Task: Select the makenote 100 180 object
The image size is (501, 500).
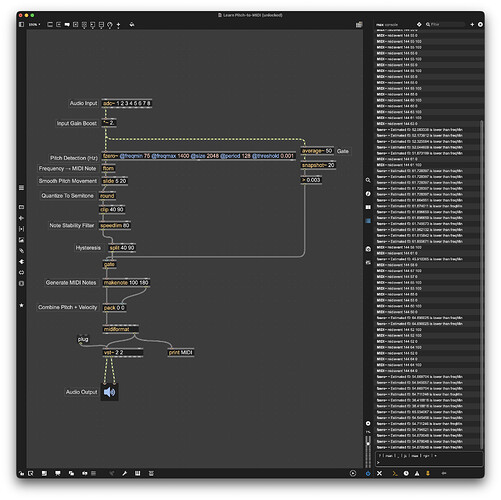Action: [x=126, y=283]
